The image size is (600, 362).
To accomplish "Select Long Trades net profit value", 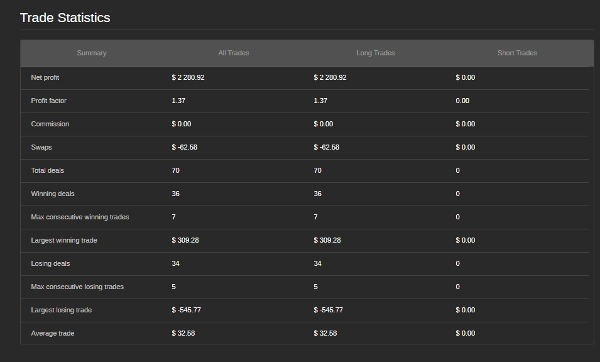I will click(330, 78).
